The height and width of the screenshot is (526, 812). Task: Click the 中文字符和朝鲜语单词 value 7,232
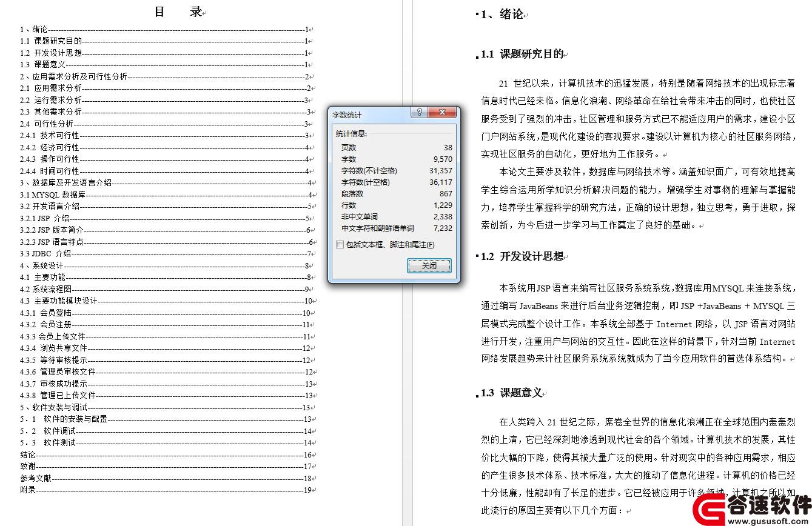[x=443, y=228]
